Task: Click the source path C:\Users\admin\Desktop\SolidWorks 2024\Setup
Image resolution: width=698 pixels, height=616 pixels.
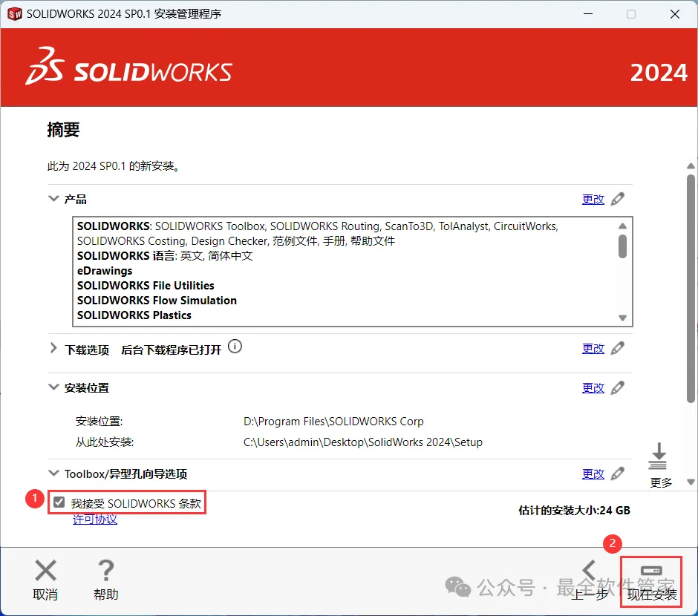Action: pyautogui.click(x=363, y=442)
